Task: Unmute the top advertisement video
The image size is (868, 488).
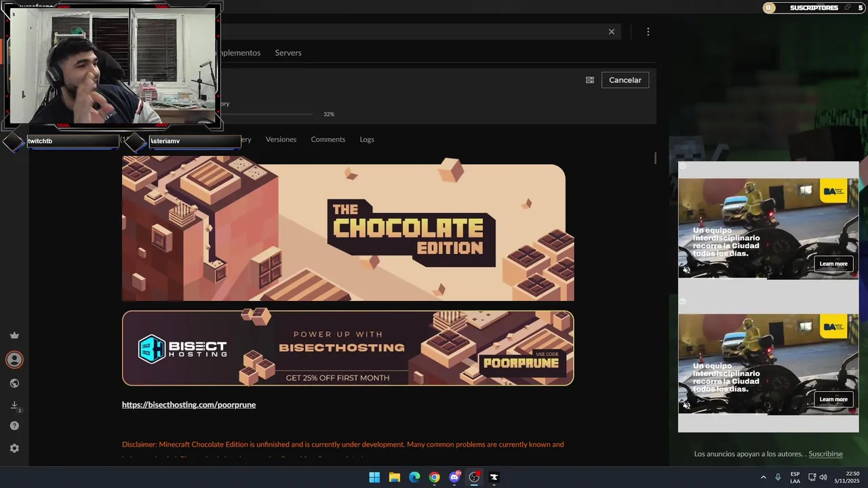Action: pyautogui.click(x=686, y=270)
